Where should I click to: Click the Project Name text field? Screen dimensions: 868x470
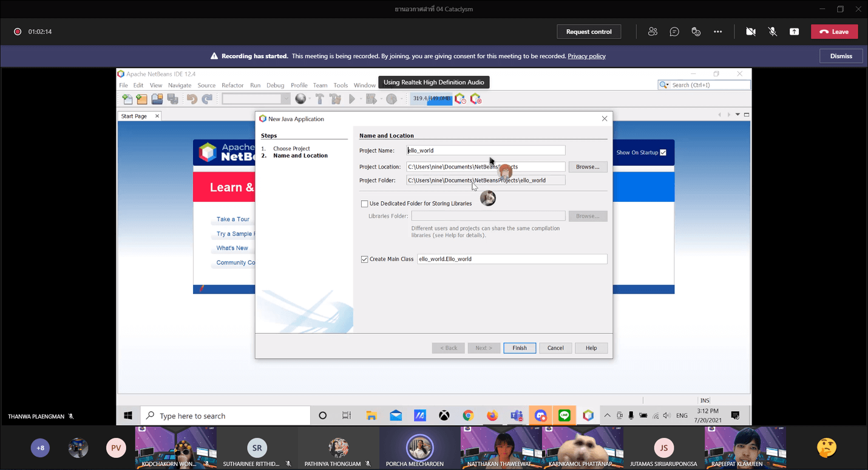(x=486, y=150)
